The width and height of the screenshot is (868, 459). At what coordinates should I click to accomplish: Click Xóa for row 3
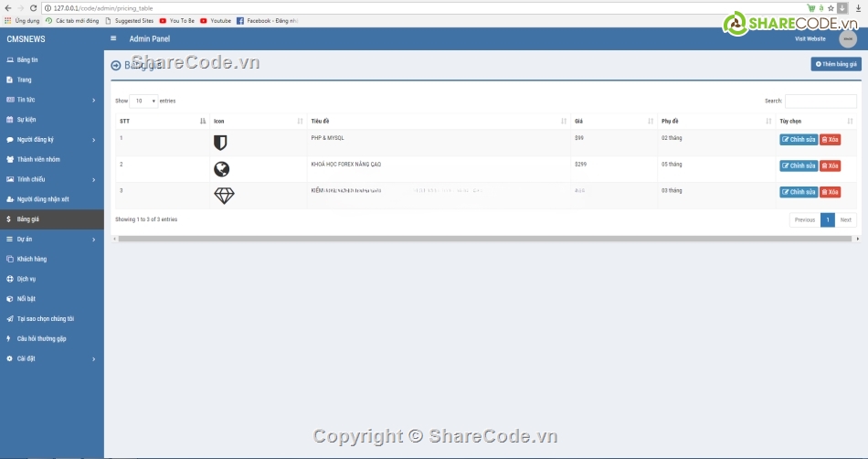click(x=830, y=192)
